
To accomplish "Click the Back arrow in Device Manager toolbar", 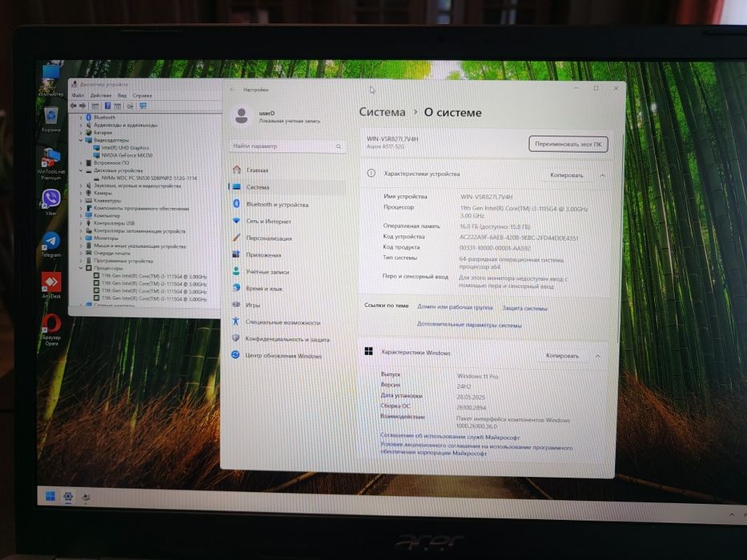I will [x=74, y=106].
